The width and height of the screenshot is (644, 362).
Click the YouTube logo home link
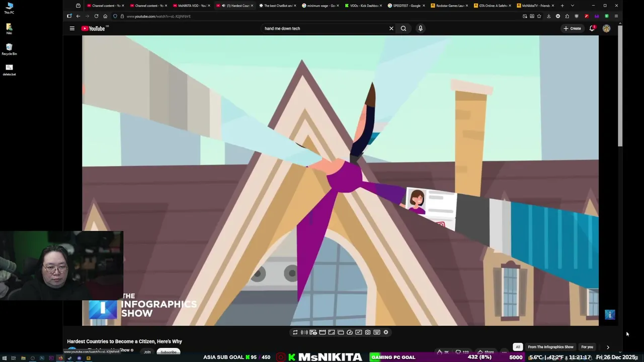(93, 28)
